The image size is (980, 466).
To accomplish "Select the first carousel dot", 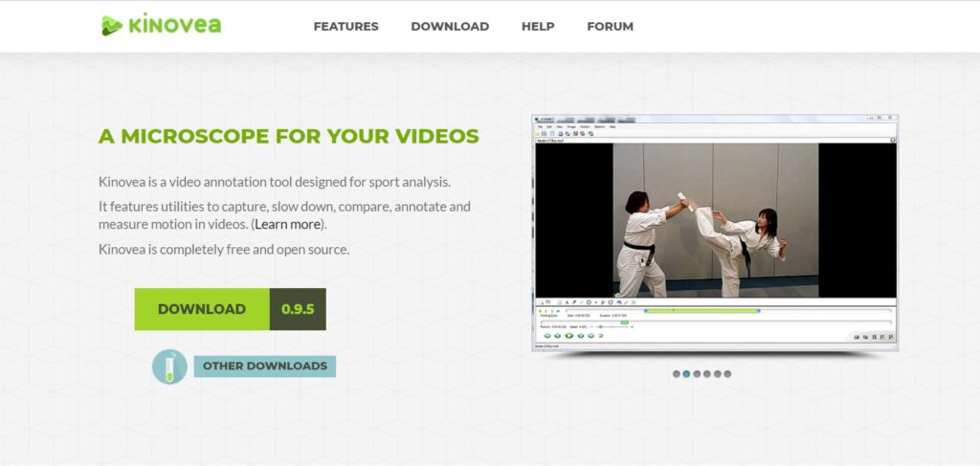I will click(x=677, y=374).
